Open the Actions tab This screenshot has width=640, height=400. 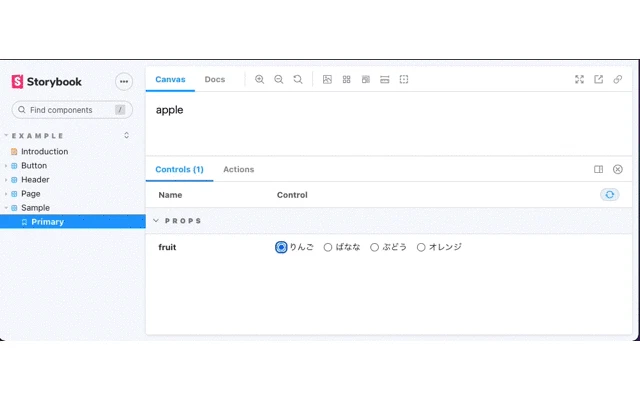tap(239, 169)
